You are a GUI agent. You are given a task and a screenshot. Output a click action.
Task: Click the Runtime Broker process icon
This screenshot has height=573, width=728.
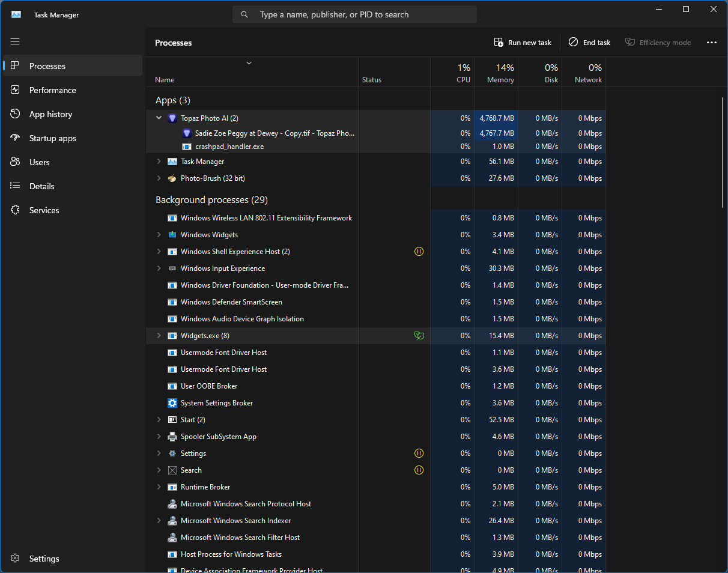point(172,487)
